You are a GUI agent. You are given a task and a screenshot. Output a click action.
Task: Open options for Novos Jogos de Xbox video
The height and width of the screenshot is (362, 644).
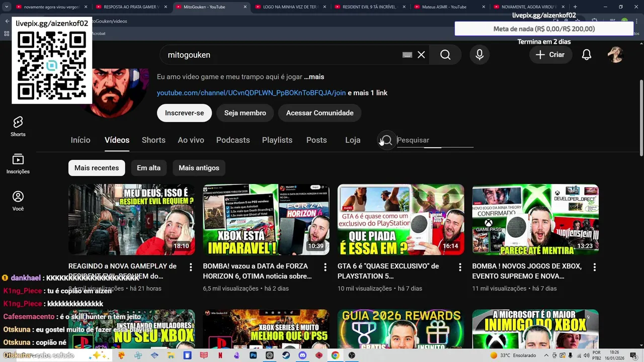pyautogui.click(x=594, y=267)
